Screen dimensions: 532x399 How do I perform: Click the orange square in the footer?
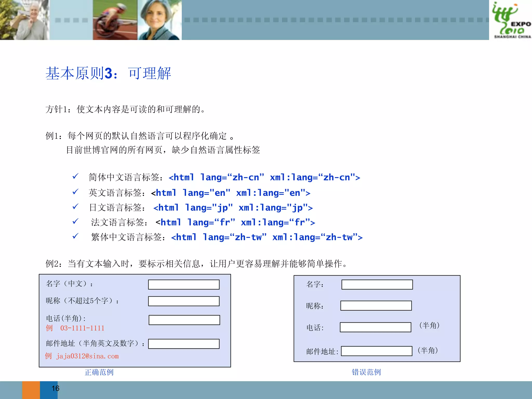[x=31, y=390]
